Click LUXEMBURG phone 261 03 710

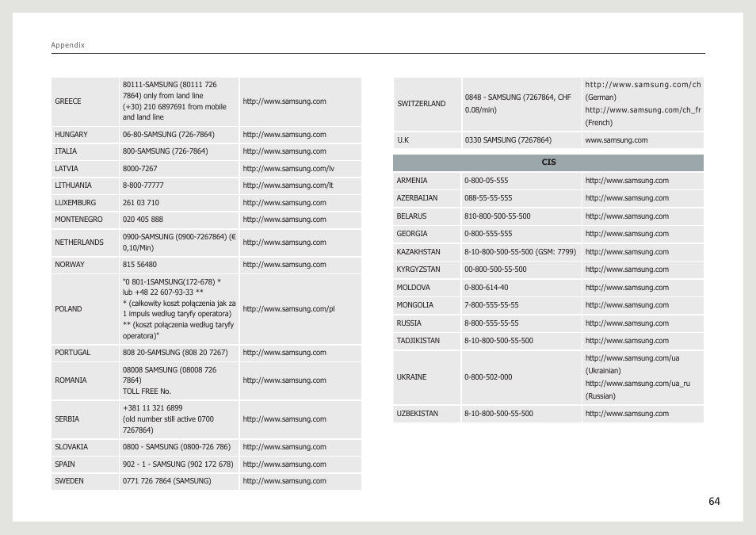pos(141,203)
